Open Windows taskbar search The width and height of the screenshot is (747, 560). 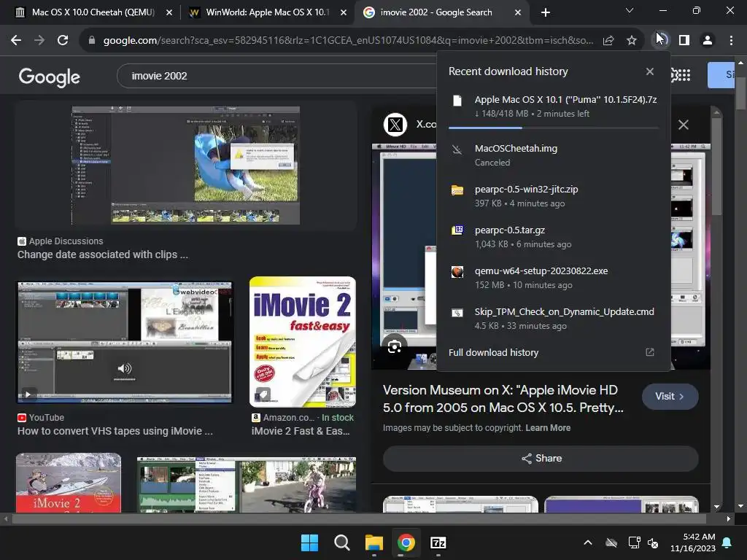pos(341,542)
